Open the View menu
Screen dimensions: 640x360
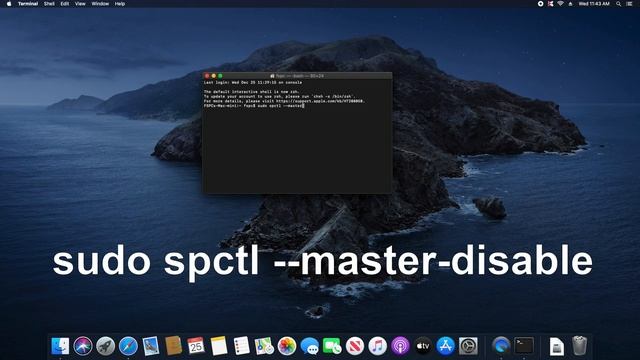click(x=80, y=4)
